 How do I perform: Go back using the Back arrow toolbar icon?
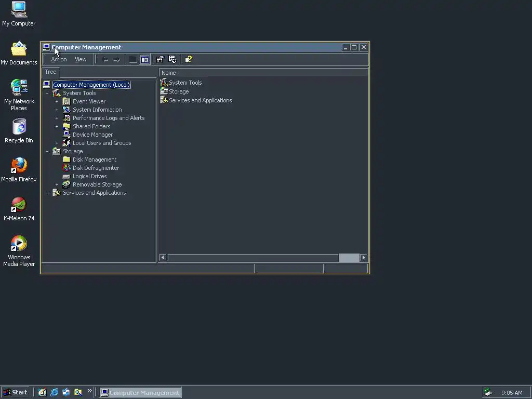tap(105, 60)
